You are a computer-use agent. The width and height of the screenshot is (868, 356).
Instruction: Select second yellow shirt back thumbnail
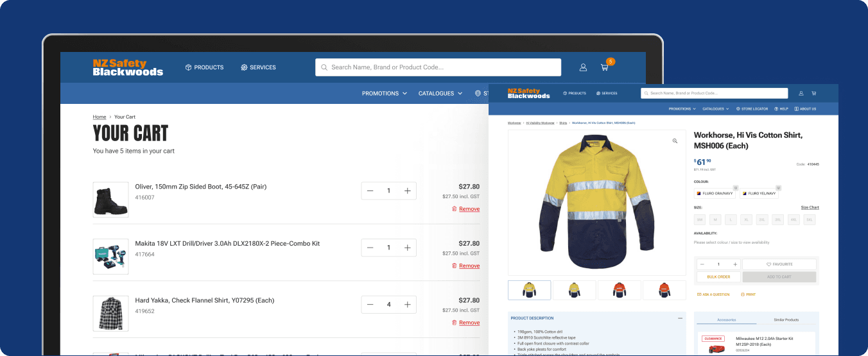(x=574, y=290)
